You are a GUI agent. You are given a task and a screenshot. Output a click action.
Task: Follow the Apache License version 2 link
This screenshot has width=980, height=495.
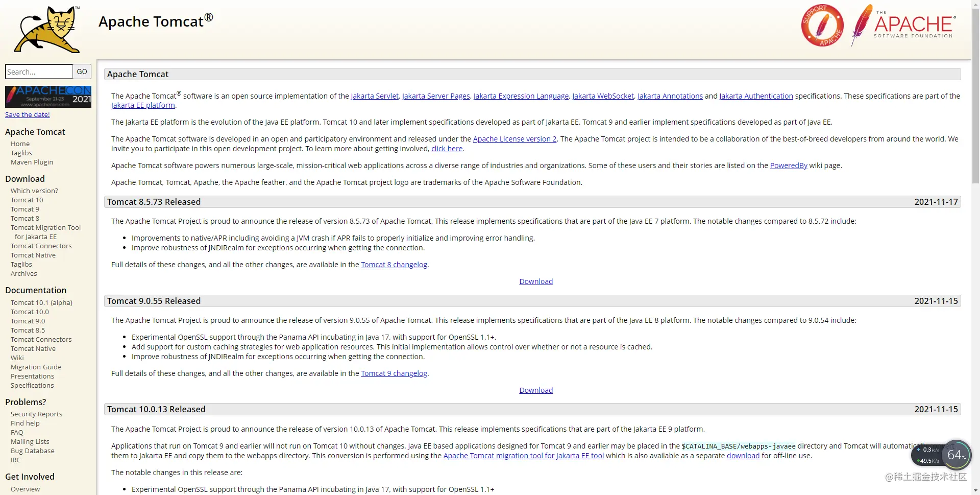click(514, 139)
